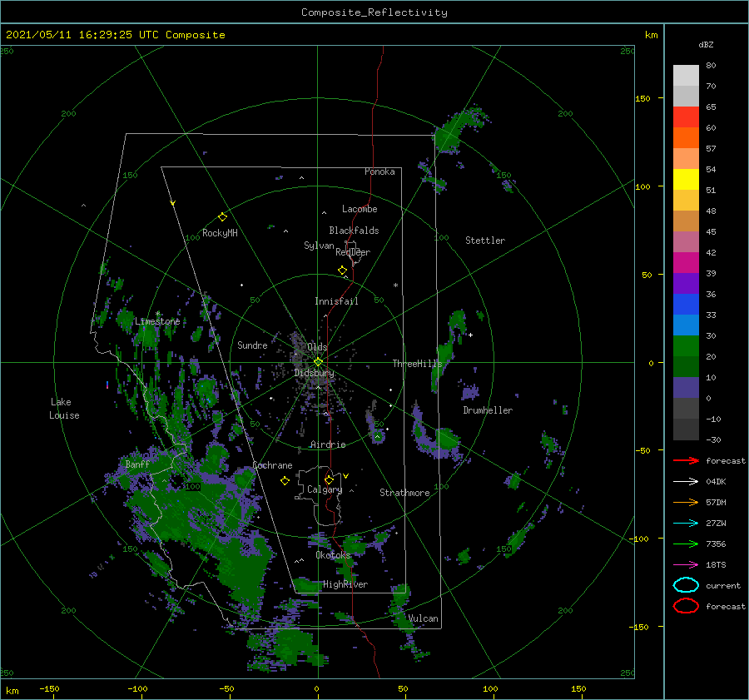
Task: Click the RedDeer city label
Action: click(353, 252)
